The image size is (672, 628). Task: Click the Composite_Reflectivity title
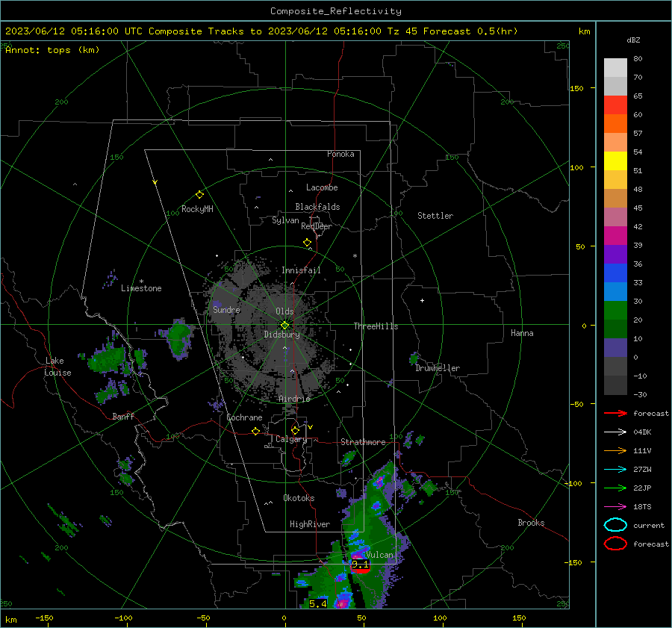coord(336,11)
